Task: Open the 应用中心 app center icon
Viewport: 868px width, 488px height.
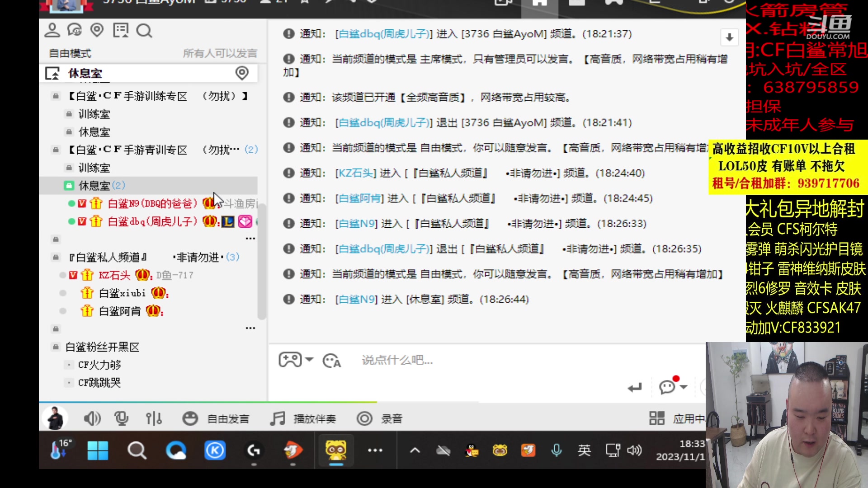Action: pos(656,418)
